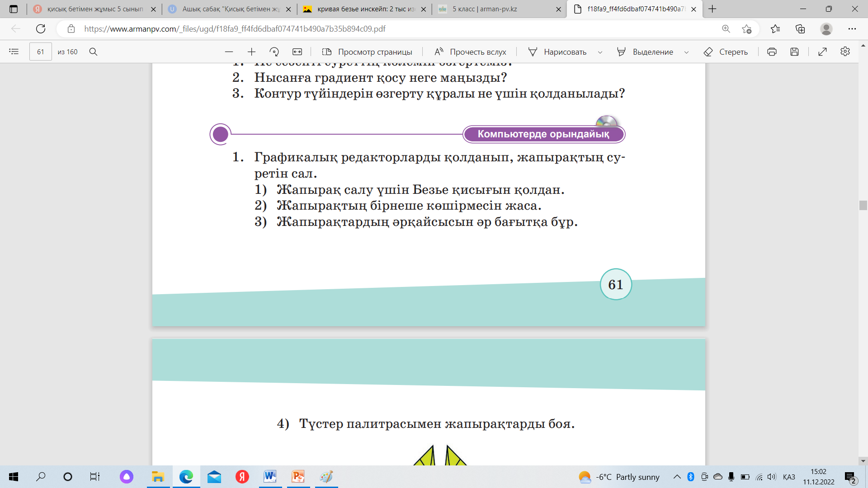Click the search magnifier in the PDF toolbar
Viewport: 868px width, 488px height.
coord(94,52)
